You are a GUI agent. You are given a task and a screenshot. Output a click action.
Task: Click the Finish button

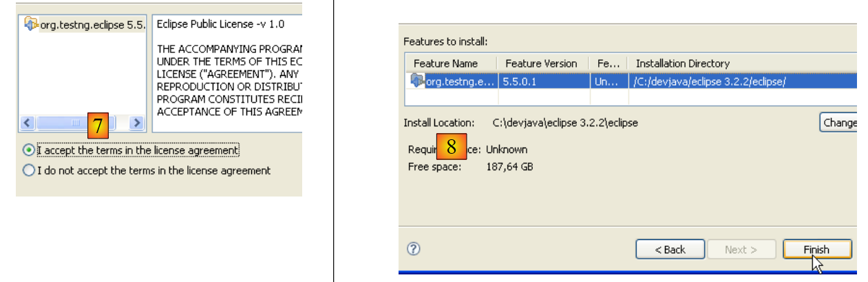817,249
